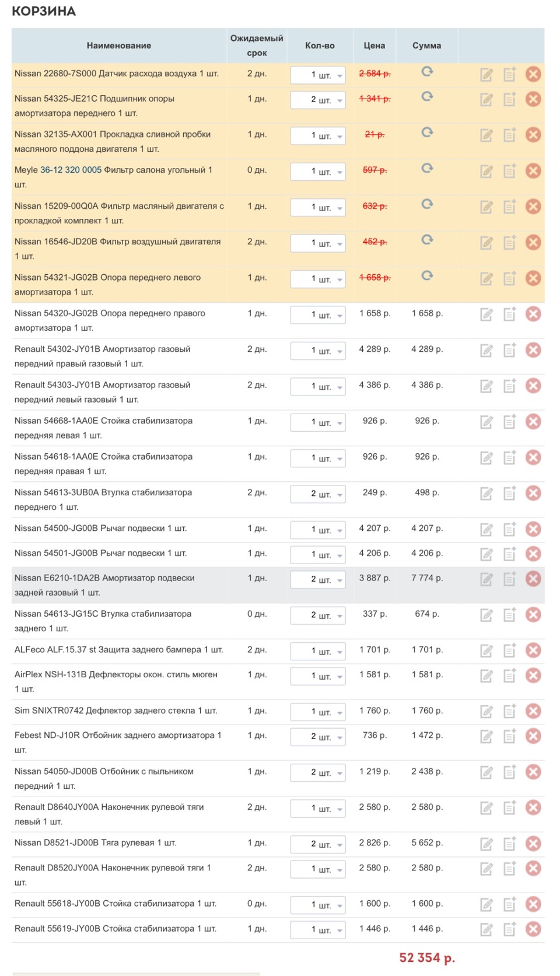Delete the ALFeco ALF.15.37 rear bumper guard
560x976 pixels.
(x=533, y=650)
